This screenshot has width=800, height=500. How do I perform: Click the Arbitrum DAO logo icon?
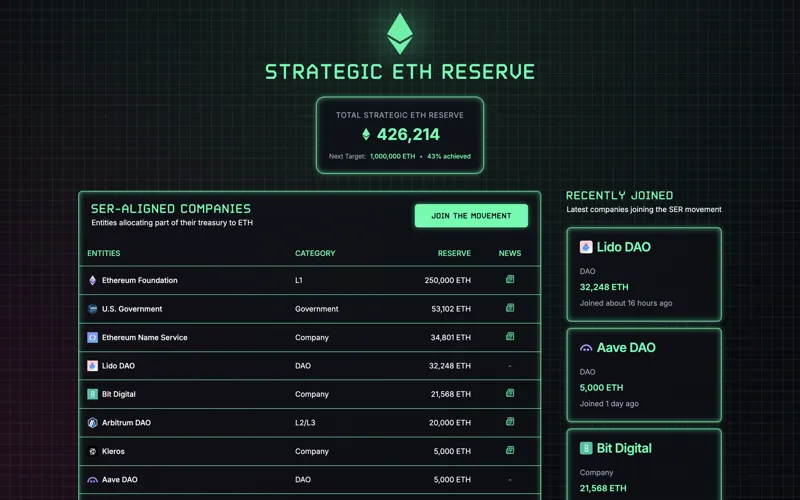pos(92,422)
